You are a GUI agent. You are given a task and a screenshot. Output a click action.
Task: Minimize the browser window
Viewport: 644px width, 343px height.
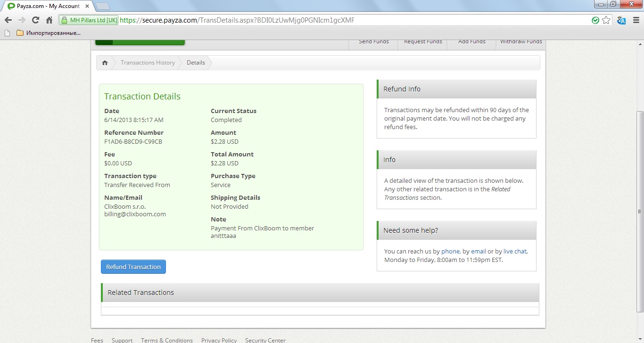[600, 4]
